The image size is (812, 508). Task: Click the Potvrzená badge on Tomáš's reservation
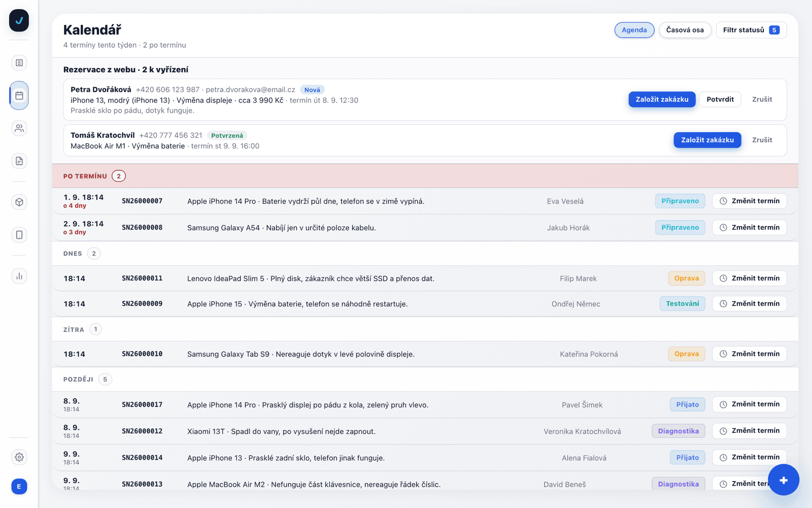coord(227,136)
